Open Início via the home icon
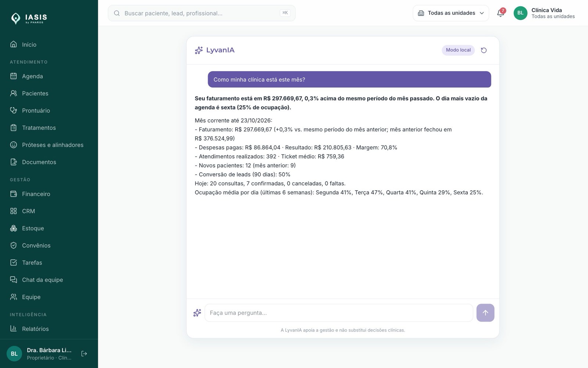Image resolution: width=588 pixels, height=368 pixels. pos(14,45)
